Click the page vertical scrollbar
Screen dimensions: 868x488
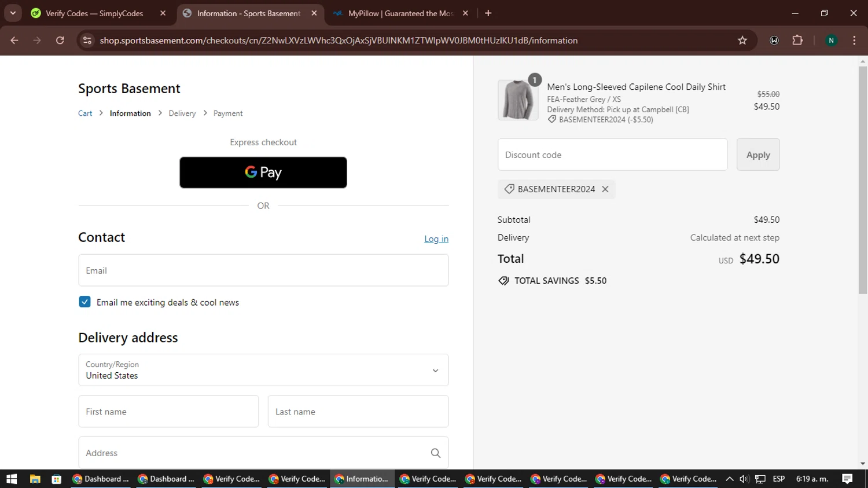(x=863, y=179)
